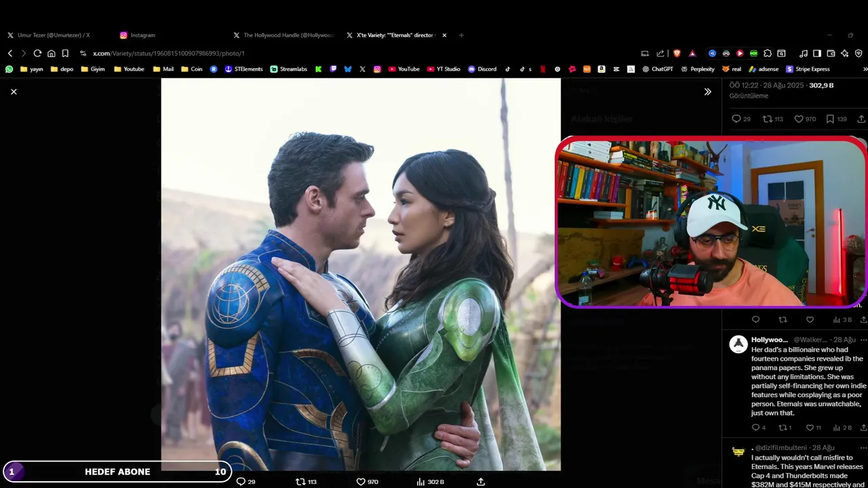The height and width of the screenshot is (488, 868).
Task: Toggle the browser sidebar panel icon
Action: pyautogui.click(x=817, y=53)
